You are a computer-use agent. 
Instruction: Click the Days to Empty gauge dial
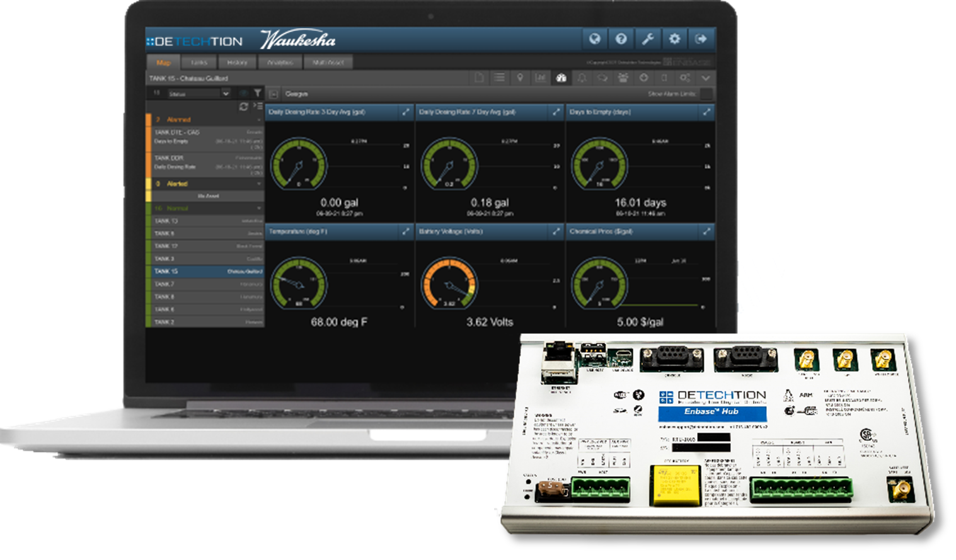(600, 164)
